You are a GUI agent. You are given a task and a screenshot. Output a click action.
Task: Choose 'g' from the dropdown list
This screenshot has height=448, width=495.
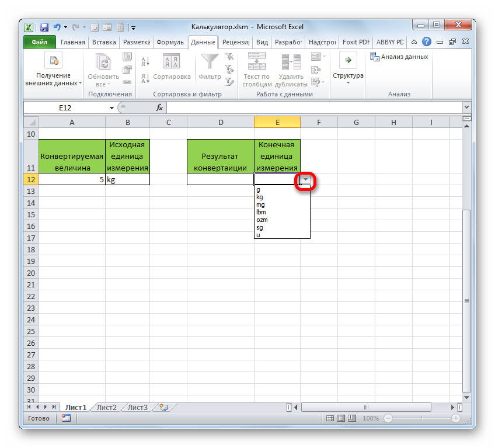coord(282,190)
